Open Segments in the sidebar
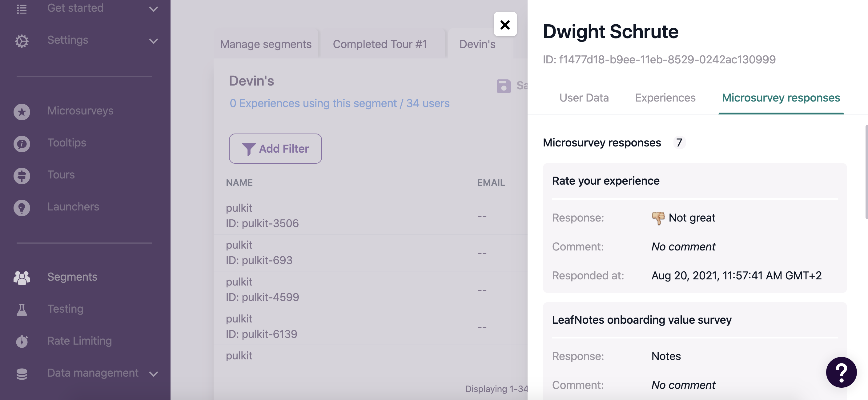This screenshot has height=400, width=868. (x=72, y=277)
